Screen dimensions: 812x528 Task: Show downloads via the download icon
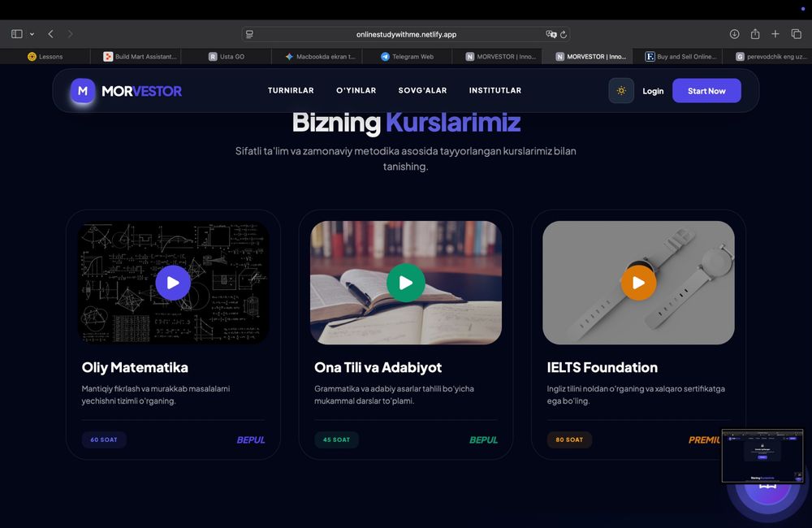pyautogui.click(x=734, y=33)
